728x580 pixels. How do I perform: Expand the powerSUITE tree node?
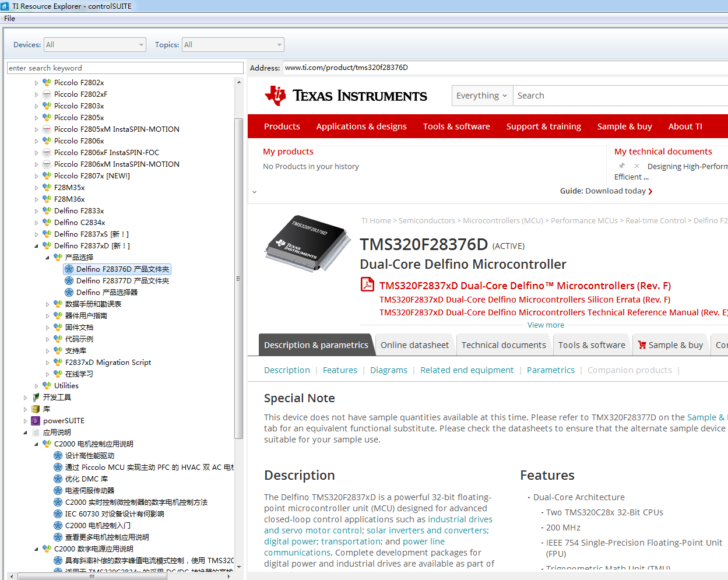point(25,421)
